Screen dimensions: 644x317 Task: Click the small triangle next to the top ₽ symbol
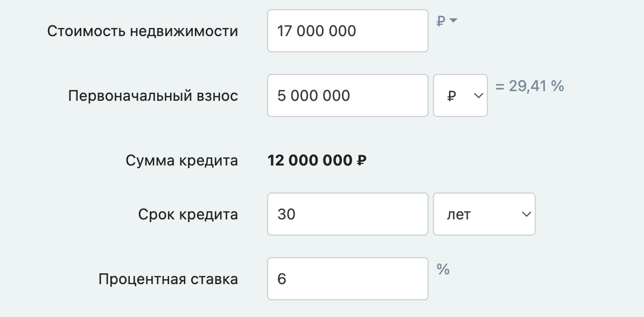click(453, 20)
